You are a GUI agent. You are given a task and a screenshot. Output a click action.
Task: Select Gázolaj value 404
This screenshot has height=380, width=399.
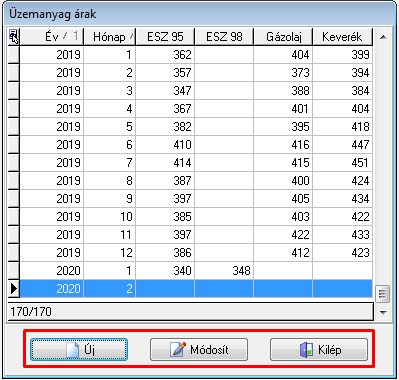coord(283,55)
